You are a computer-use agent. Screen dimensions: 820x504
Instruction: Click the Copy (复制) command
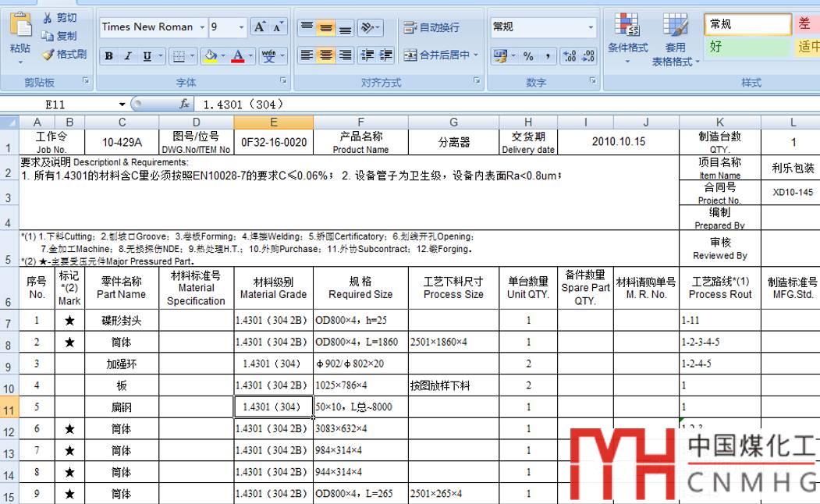point(59,36)
